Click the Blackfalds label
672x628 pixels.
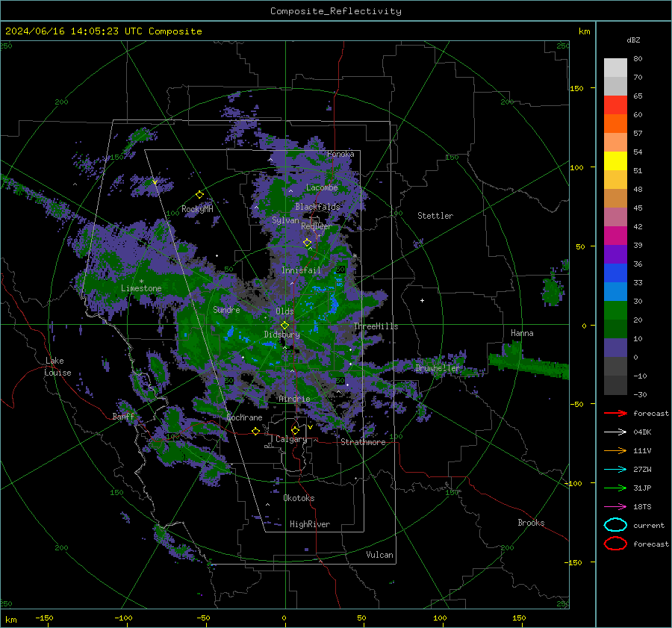(317, 207)
